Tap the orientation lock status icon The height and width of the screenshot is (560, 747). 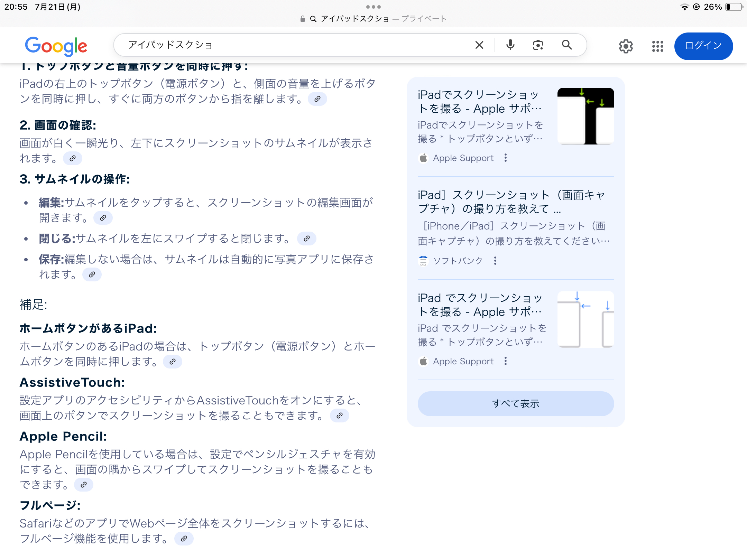coord(697,7)
